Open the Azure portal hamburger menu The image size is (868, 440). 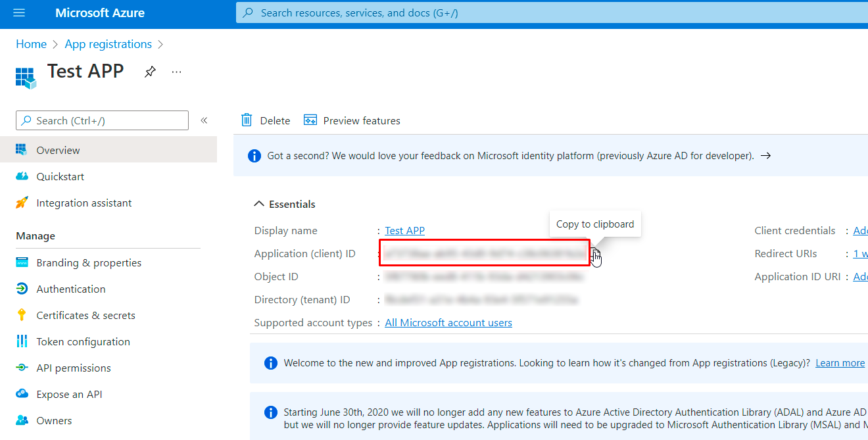pos(19,13)
